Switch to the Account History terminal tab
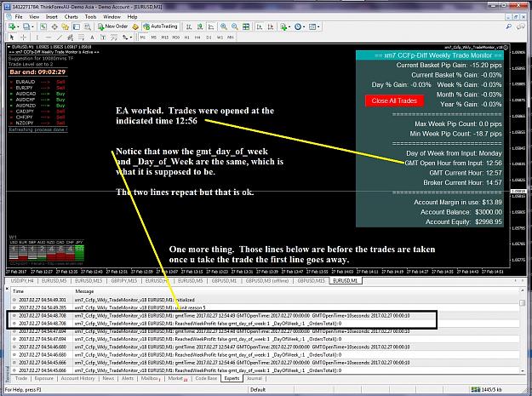Screen dimensions: 532x396 tap(77, 378)
